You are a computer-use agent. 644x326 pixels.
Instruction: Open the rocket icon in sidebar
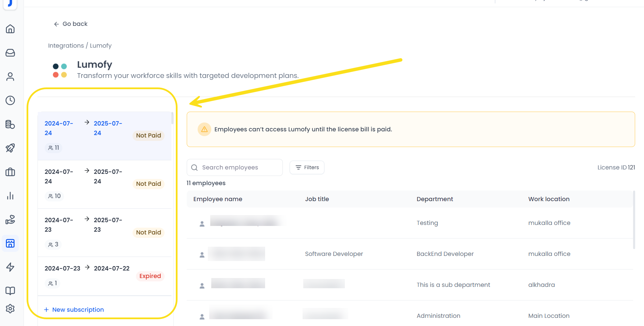coord(10,148)
